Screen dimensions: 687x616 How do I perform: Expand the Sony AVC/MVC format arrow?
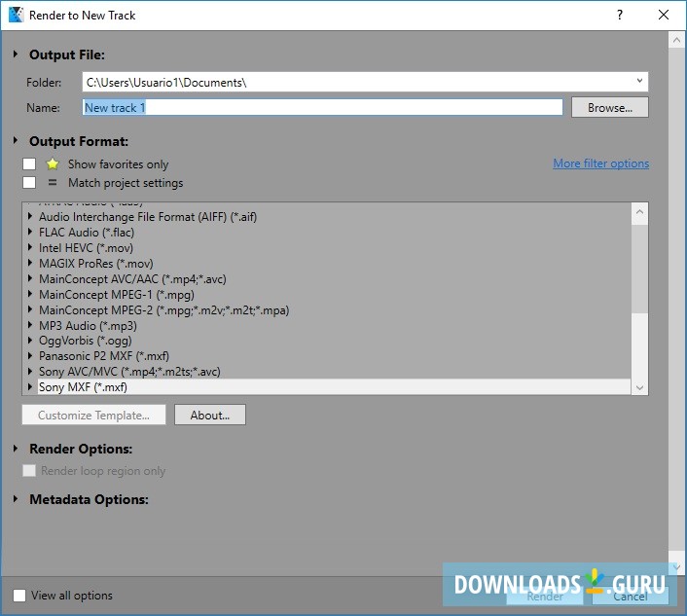point(30,371)
